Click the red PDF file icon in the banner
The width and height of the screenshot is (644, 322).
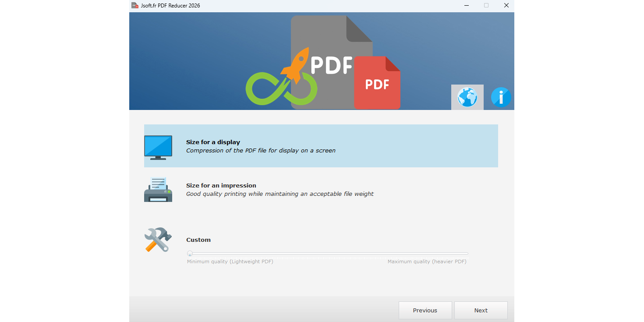(x=377, y=83)
